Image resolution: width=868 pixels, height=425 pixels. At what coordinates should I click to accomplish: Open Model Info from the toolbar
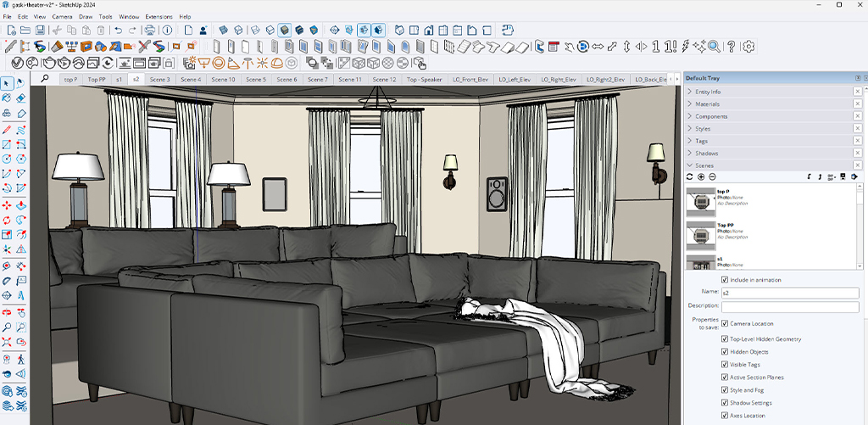pos(168,31)
